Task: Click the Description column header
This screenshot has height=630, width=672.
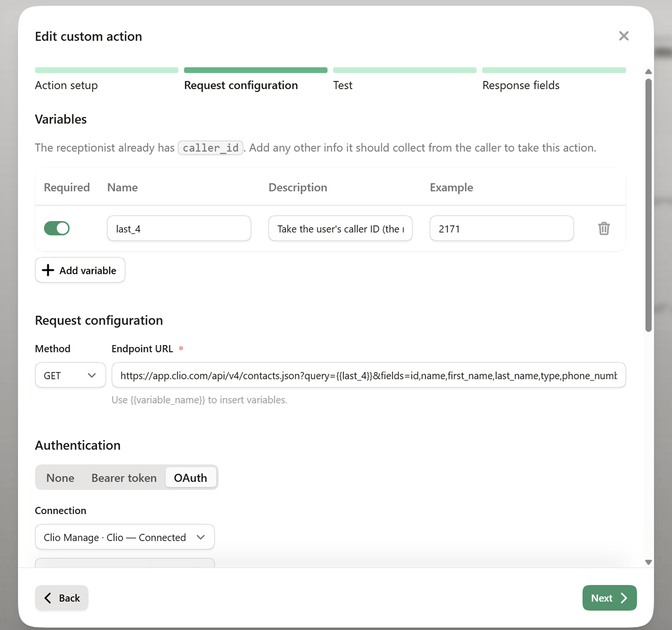Action: [298, 187]
